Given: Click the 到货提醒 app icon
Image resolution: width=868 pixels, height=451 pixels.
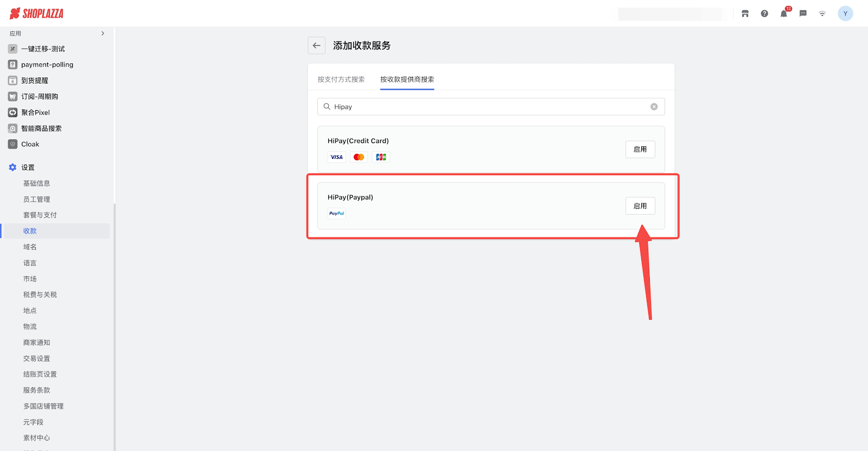Looking at the screenshot, I should (12, 81).
